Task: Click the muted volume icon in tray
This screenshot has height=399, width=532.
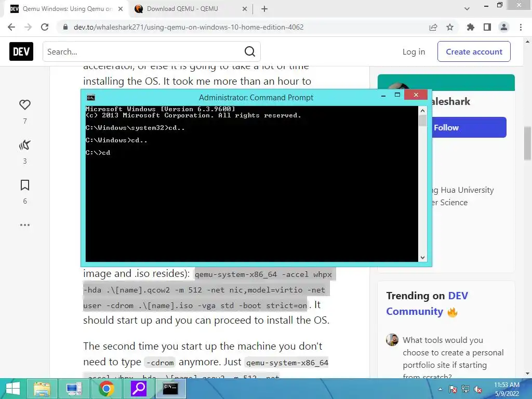Action: coord(478,390)
